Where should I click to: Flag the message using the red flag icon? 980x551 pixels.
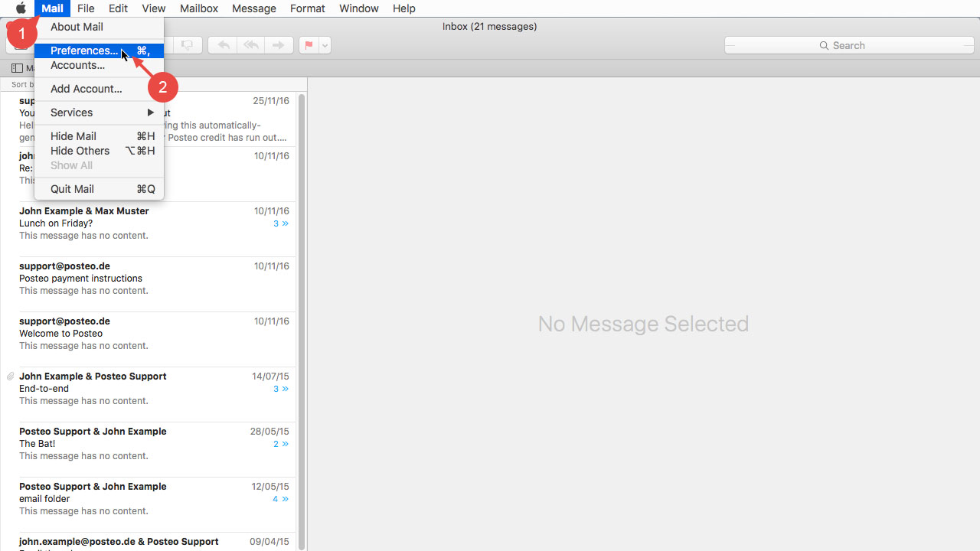[x=309, y=44]
